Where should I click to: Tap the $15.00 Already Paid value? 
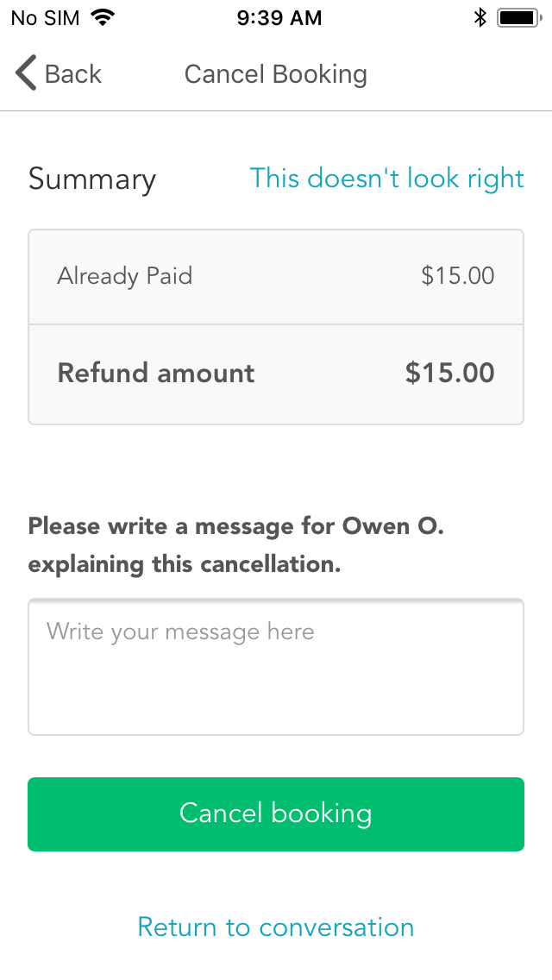[x=458, y=276]
